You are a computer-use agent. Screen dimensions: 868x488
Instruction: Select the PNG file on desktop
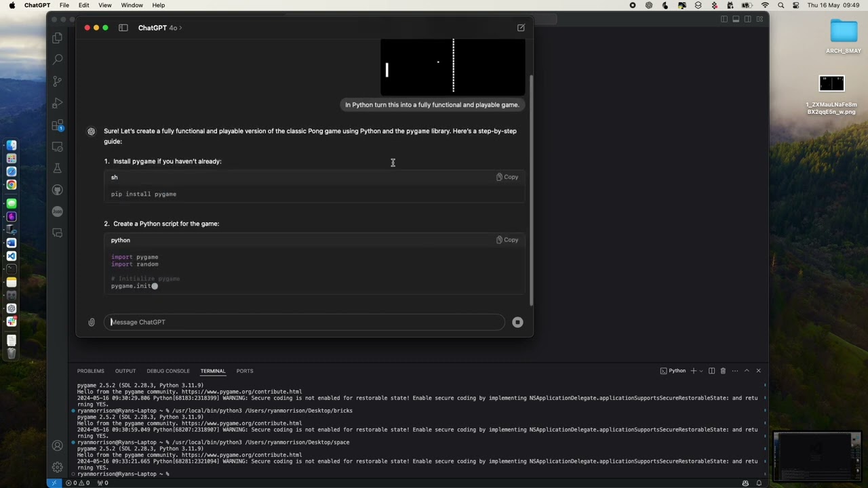tap(831, 94)
